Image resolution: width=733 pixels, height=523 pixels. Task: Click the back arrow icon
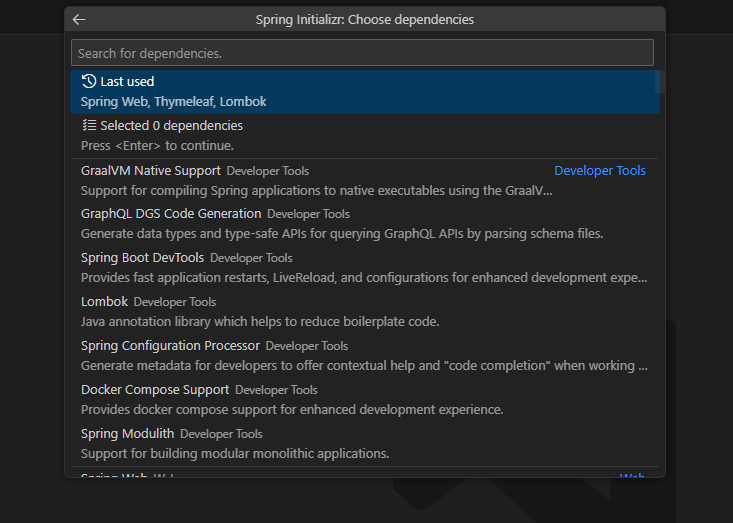click(79, 19)
